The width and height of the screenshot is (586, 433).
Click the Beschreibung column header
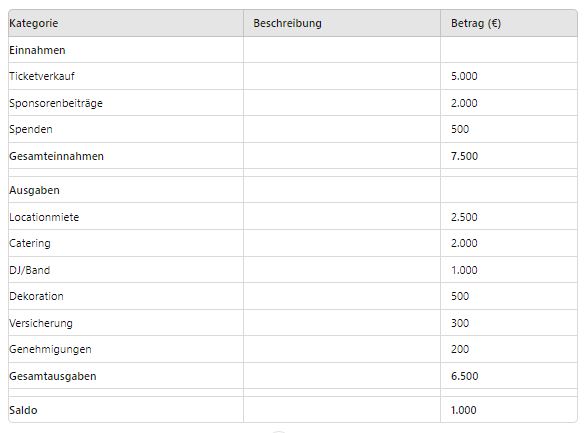tap(342, 23)
